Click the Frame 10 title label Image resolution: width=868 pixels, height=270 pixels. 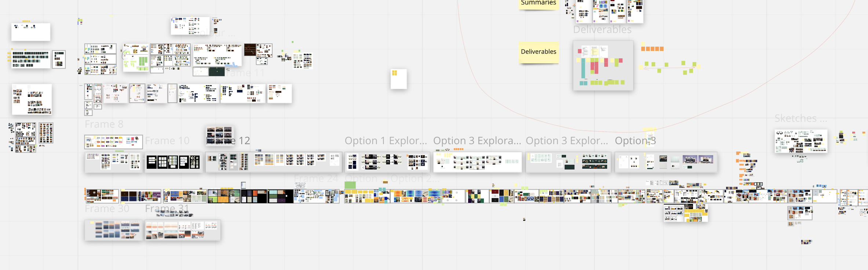click(x=167, y=141)
